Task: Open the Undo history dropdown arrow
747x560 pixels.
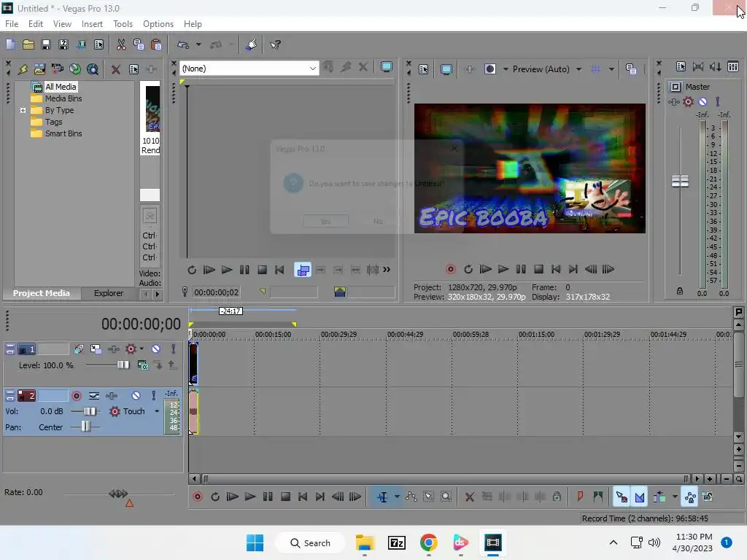Action: click(x=198, y=44)
